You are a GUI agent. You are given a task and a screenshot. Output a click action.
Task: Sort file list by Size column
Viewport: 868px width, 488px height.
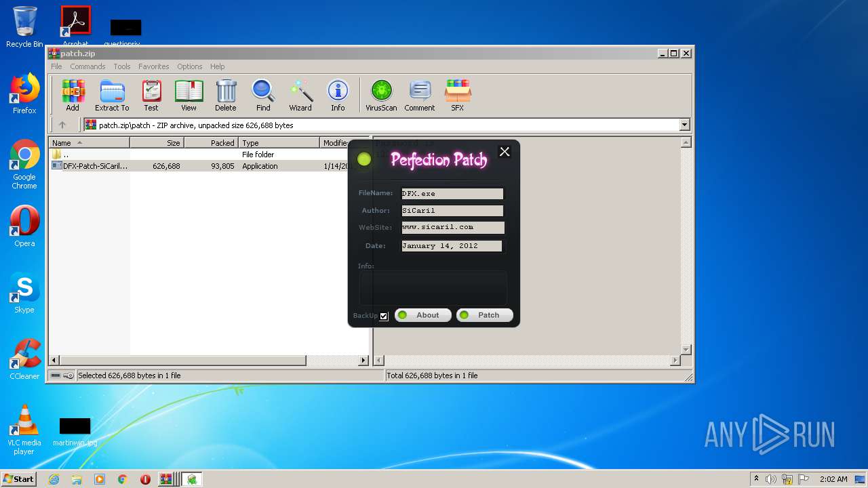pos(157,143)
